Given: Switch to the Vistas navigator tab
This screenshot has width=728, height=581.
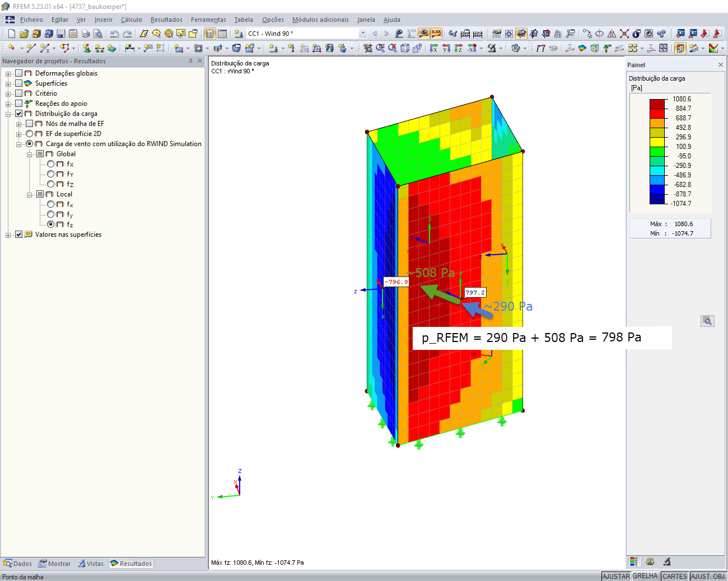Looking at the screenshot, I should (x=91, y=564).
